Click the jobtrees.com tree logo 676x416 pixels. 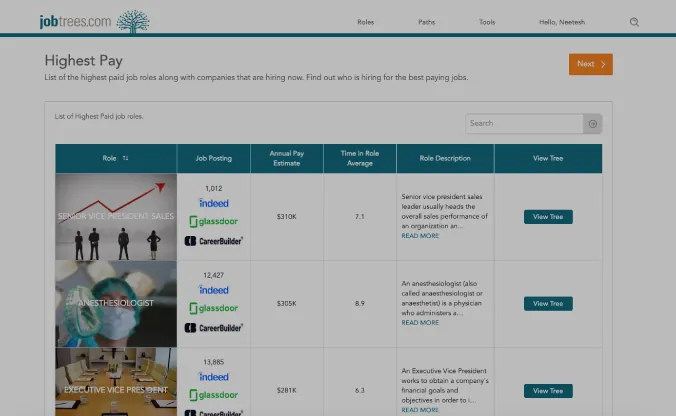(134, 21)
